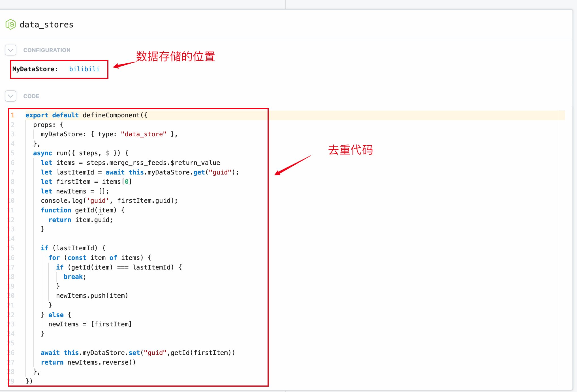Viewport: 577px width, 392px height.
Task: Open the bilibili data store link
Action: [84, 69]
